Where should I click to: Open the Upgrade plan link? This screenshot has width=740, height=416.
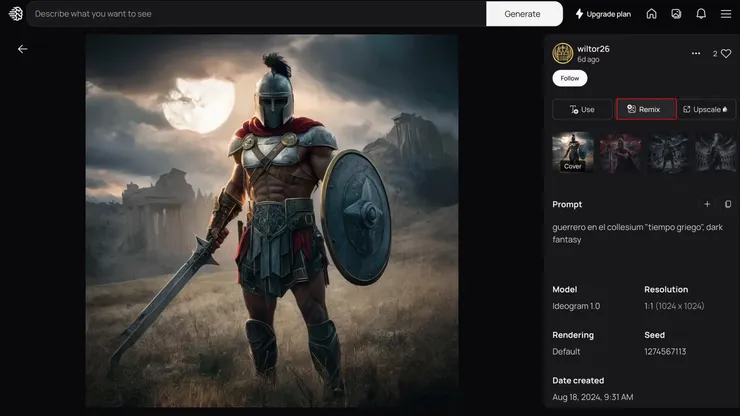603,14
